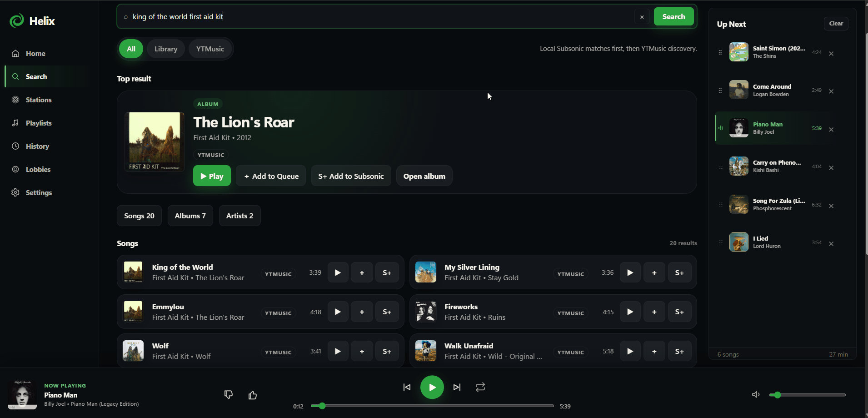This screenshot has height=418, width=868.
Task: Add Fireworks to the queue
Action: pos(654,312)
